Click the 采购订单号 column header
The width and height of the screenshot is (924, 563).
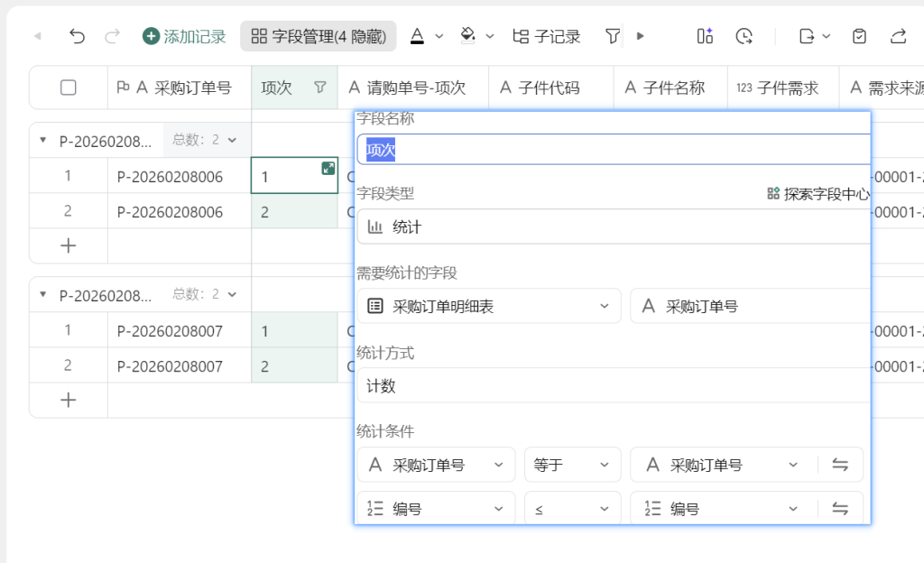(180, 88)
